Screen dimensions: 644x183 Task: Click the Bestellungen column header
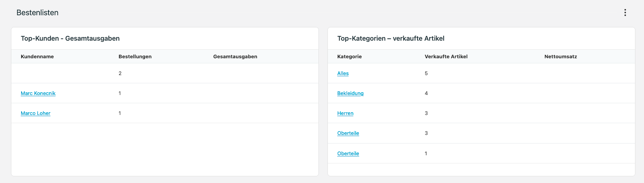135,57
